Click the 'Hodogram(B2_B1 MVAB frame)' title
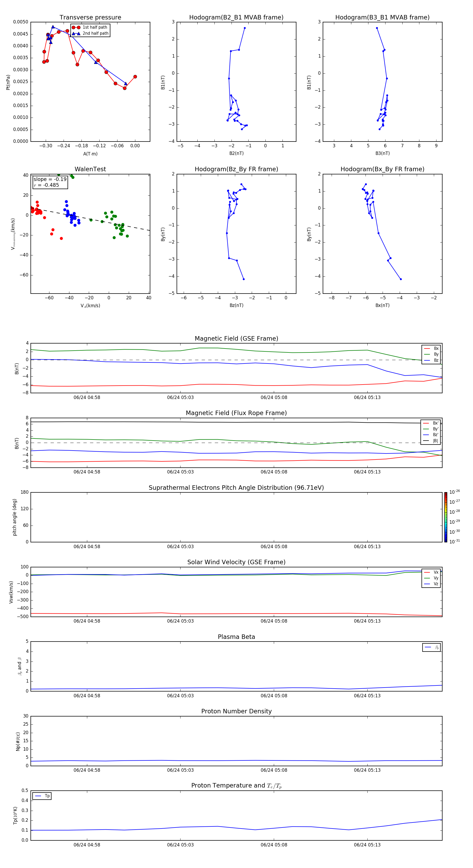The width and height of the screenshot is (473, 868). tap(236, 18)
